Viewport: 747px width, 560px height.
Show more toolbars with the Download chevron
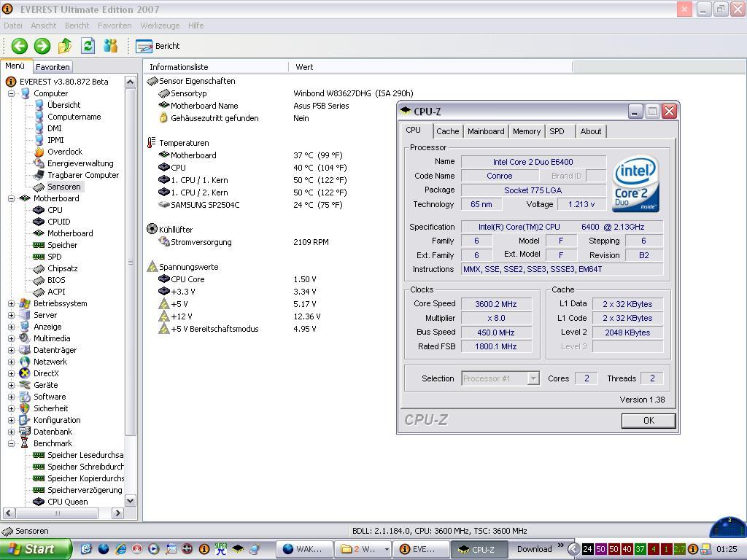pyautogui.click(x=561, y=545)
